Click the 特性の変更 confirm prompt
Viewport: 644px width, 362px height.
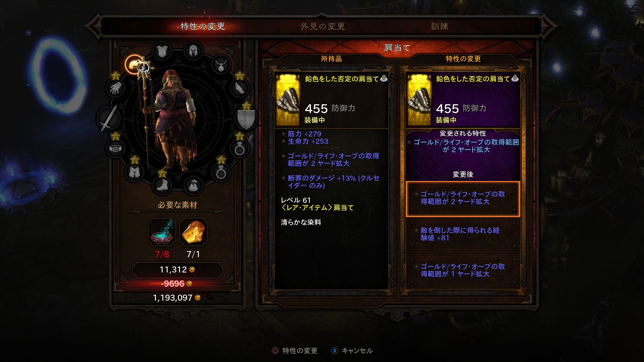click(x=295, y=351)
